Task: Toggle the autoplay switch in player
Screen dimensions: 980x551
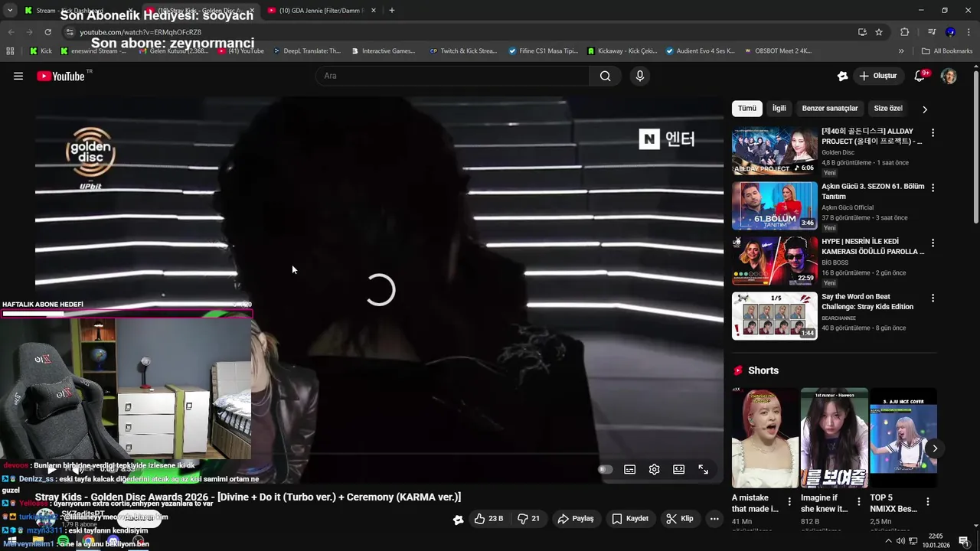Action: point(605,470)
